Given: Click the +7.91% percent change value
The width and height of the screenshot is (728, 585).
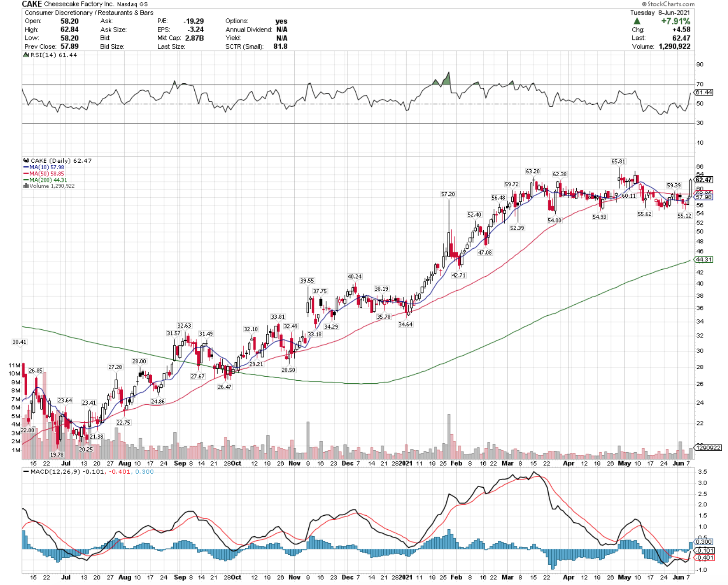Looking at the screenshot, I should tap(675, 21).
